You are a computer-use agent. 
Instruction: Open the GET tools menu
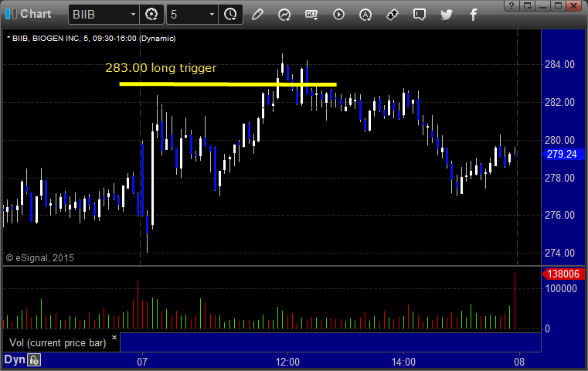[311, 15]
